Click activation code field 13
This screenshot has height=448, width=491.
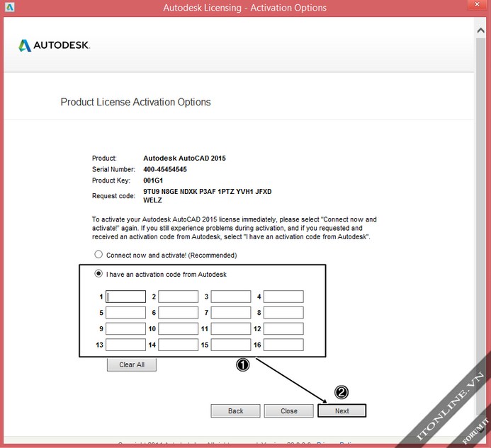point(125,345)
